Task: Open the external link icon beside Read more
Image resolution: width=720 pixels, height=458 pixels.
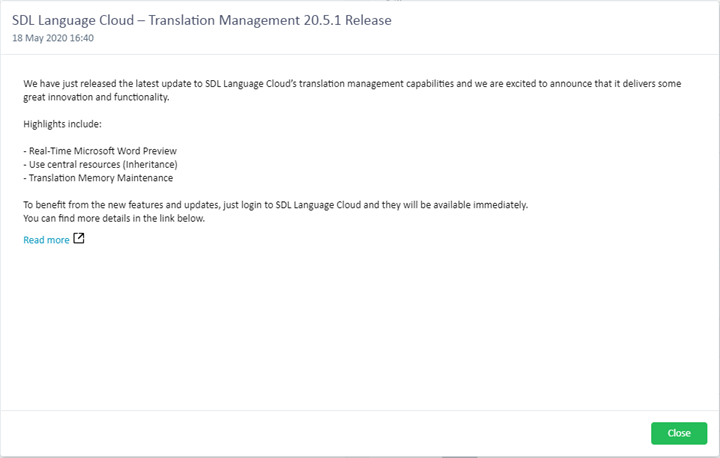Action: point(79,238)
